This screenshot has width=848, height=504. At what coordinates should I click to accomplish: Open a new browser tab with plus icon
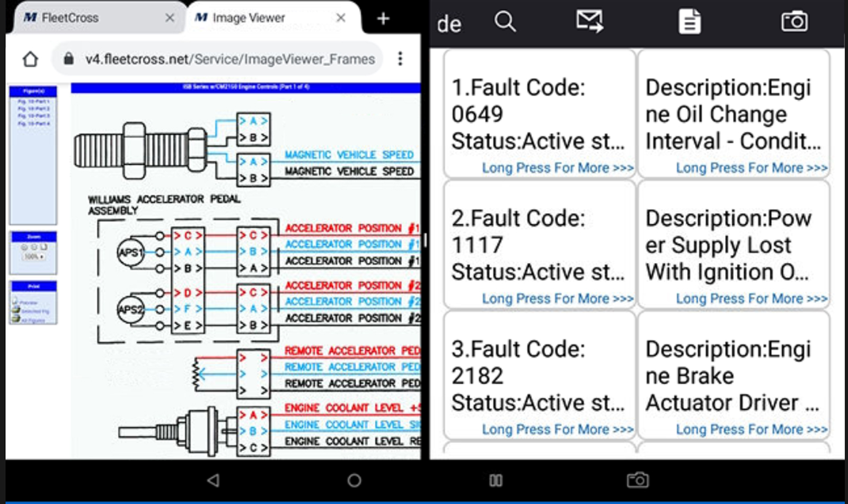383,19
